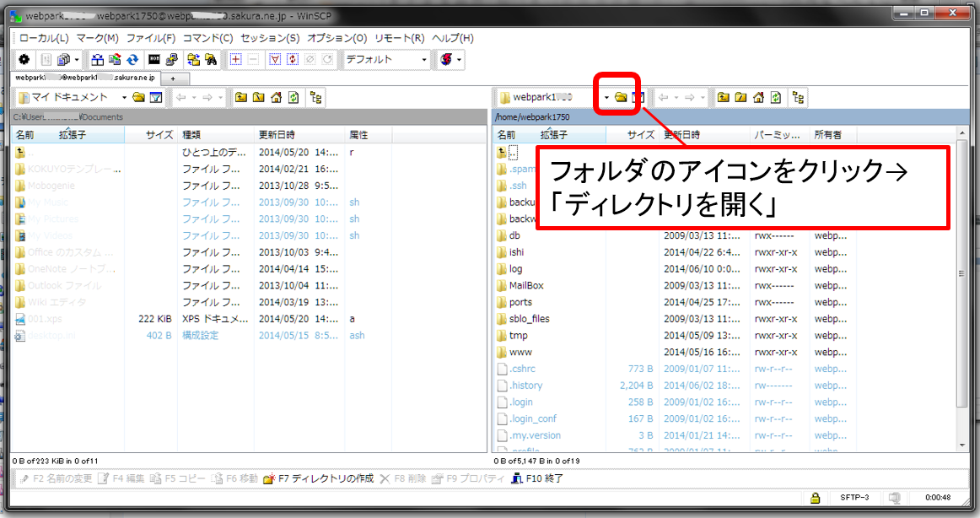Click the Unselect Files minus icon
The image size is (980, 518).
point(253,60)
